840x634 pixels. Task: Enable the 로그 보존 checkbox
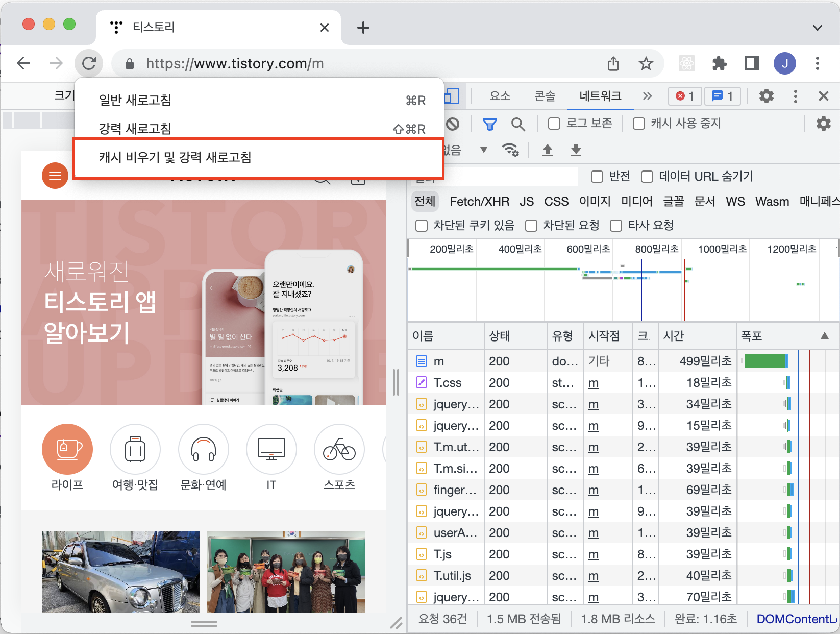click(554, 124)
